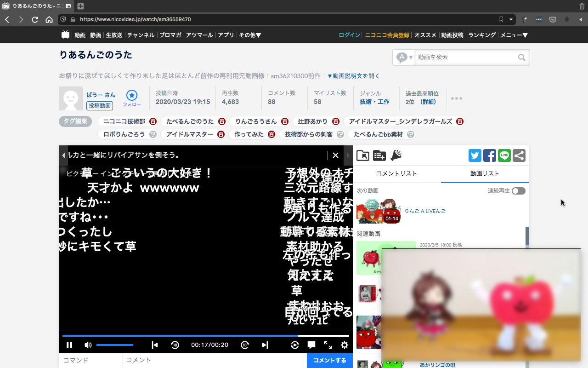This screenshot has width=588, height=368.
Task: Open the ニコニコ会員登録 link
Action: pyautogui.click(x=387, y=35)
